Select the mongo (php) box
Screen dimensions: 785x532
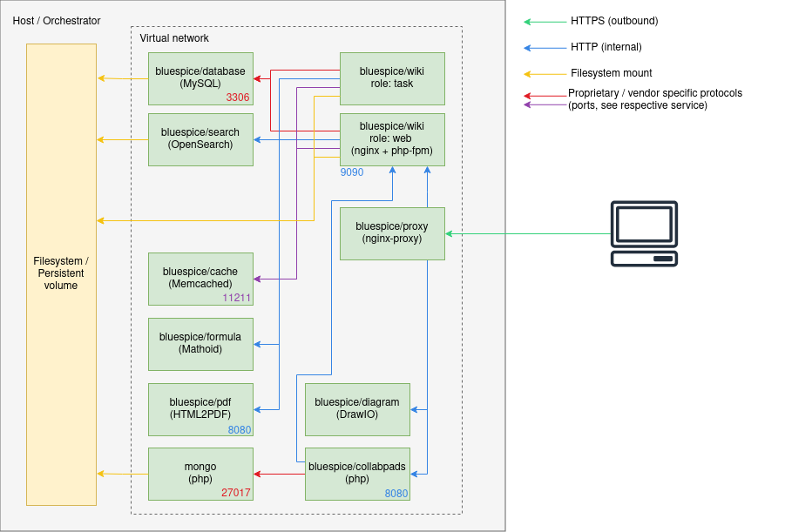point(200,474)
